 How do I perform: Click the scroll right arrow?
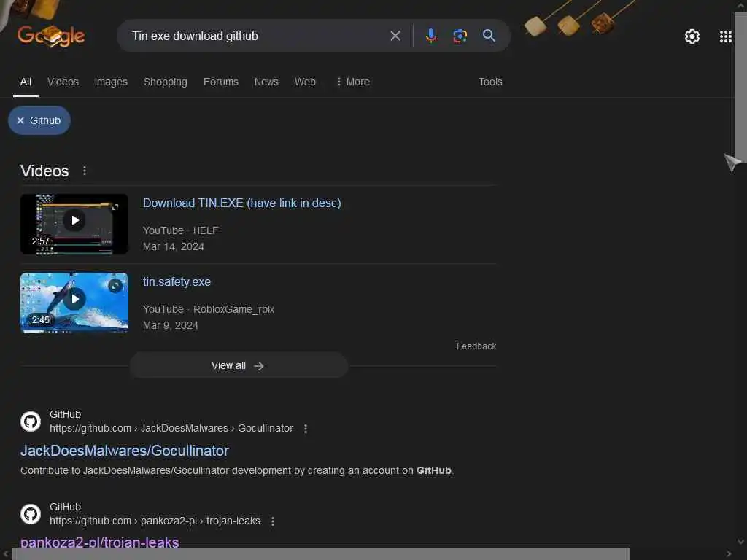[x=729, y=554]
